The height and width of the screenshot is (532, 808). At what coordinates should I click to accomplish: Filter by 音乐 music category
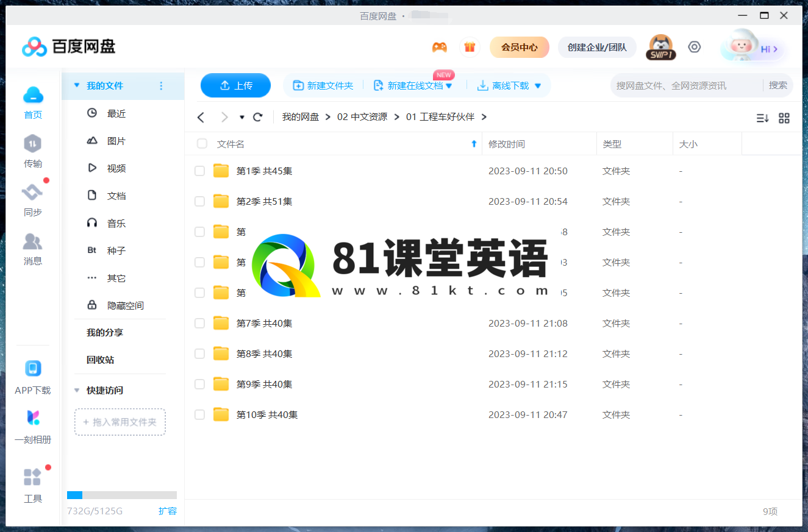116,223
